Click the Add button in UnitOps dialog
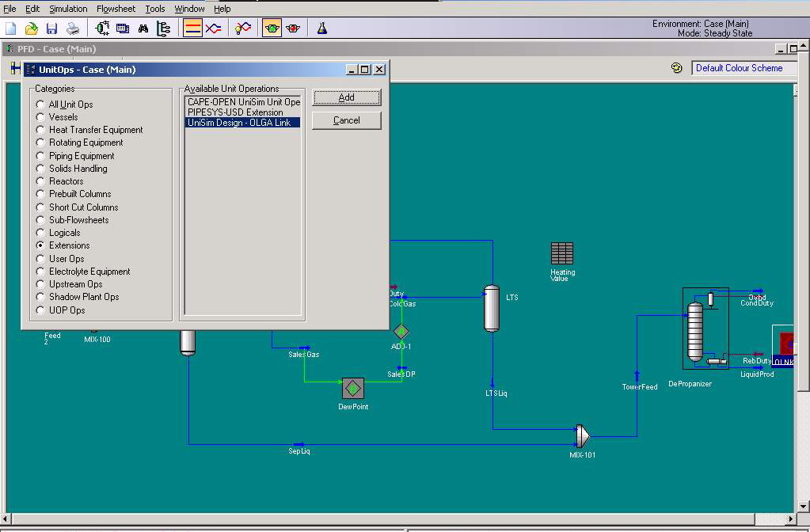The image size is (810, 532). click(347, 97)
